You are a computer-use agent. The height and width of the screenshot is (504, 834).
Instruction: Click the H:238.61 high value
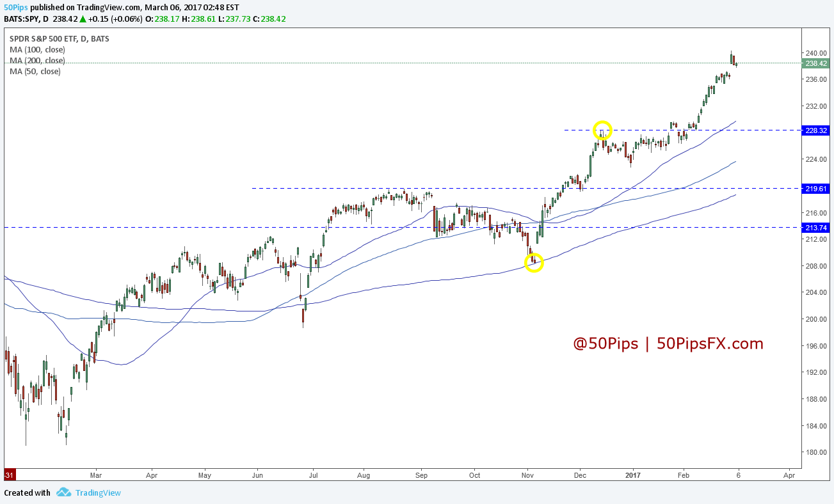click(x=199, y=19)
